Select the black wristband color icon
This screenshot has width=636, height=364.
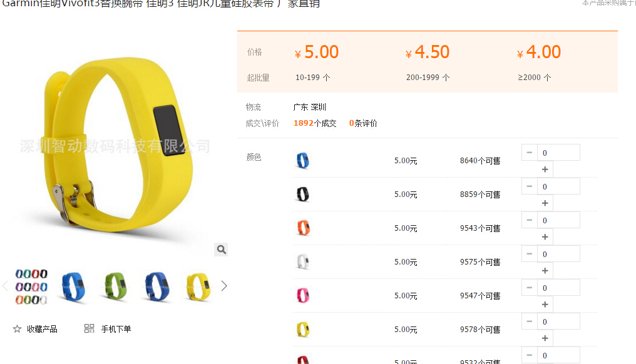click(302, 194)
